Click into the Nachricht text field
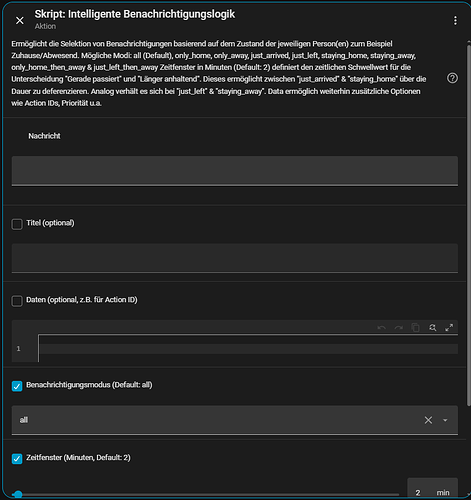Image resolution: width=471 pixels, height=500 pixels. click(x=235, y=171)
